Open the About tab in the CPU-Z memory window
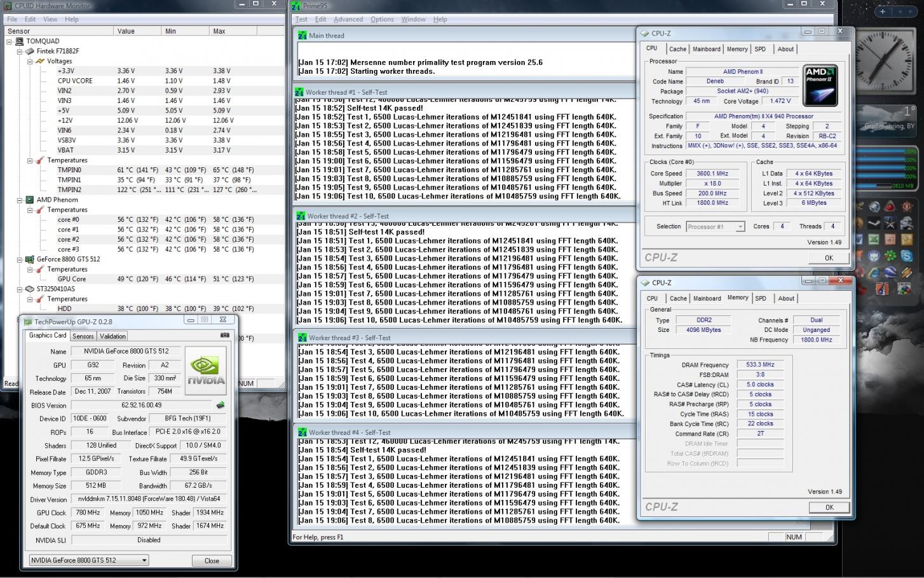 [786, 298]
